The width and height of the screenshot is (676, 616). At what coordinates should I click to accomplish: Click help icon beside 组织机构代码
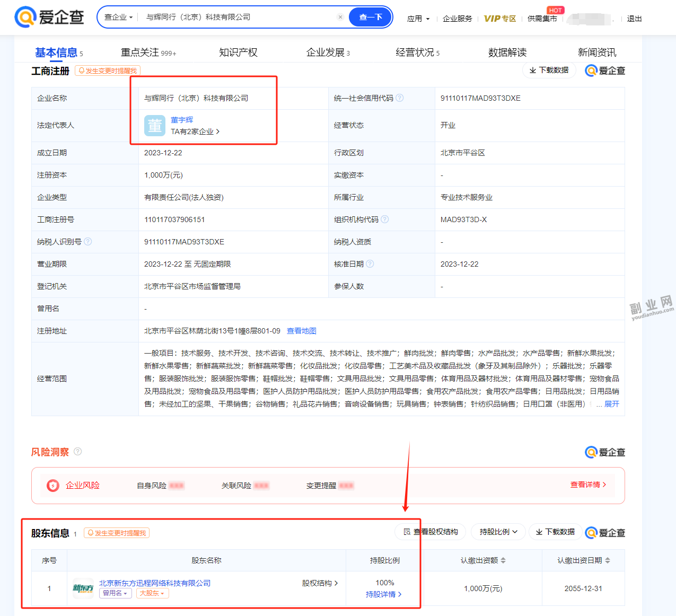pos(385,219)
